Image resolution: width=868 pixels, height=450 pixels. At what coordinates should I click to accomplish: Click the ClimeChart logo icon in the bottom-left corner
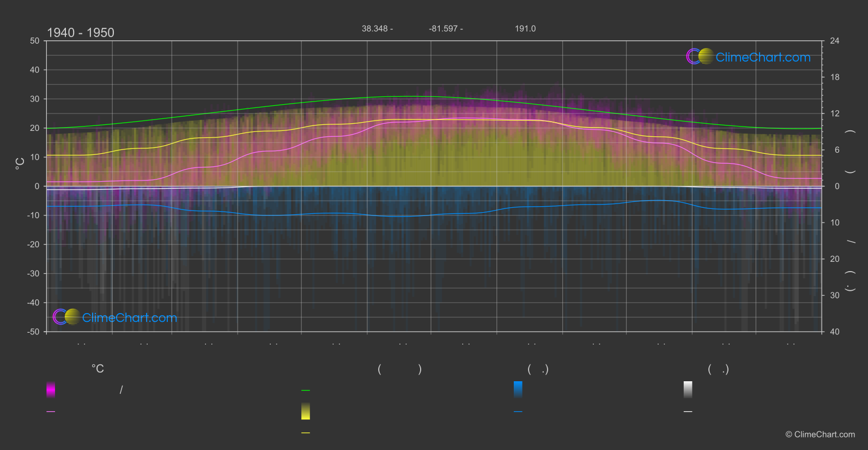66,317
